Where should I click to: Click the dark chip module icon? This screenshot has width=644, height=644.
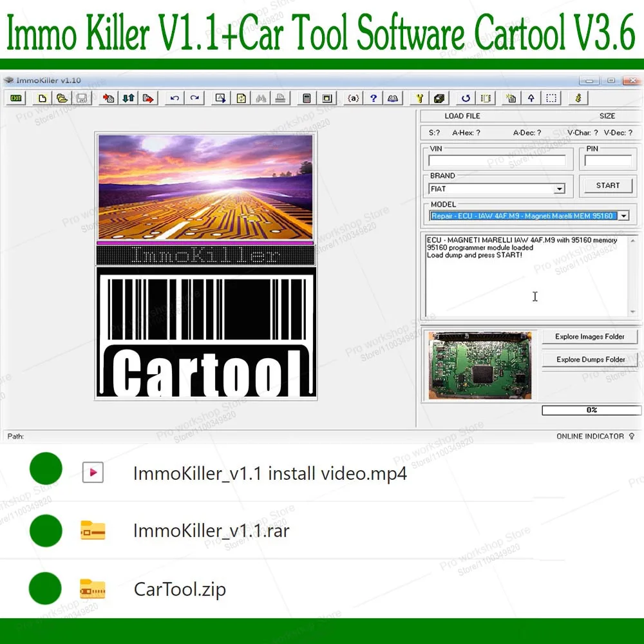pyautogui.click(x=439, y=98)
